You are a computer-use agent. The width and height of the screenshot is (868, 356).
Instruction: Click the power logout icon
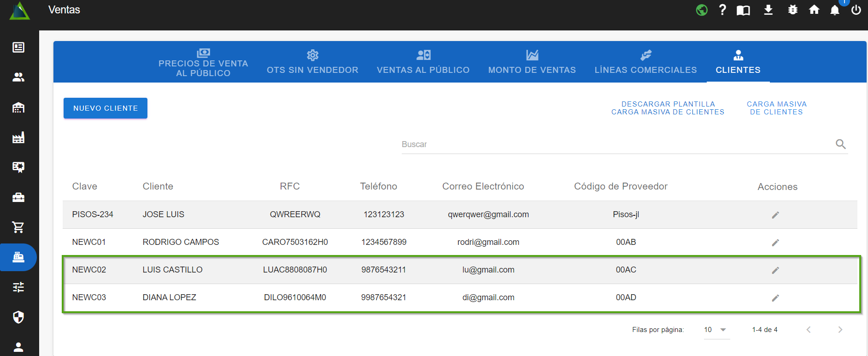(x=856, y=10)
